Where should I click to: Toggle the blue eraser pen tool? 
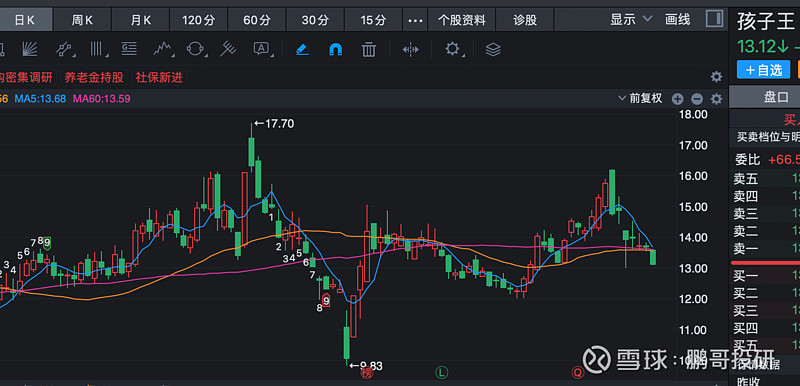coord(303,49)
